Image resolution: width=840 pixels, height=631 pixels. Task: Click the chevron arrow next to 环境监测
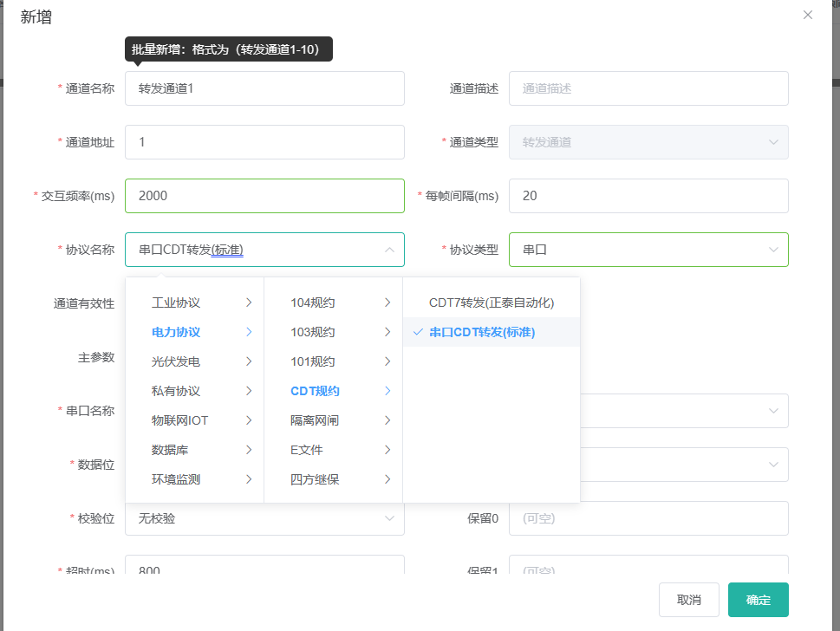coord(249,479)
